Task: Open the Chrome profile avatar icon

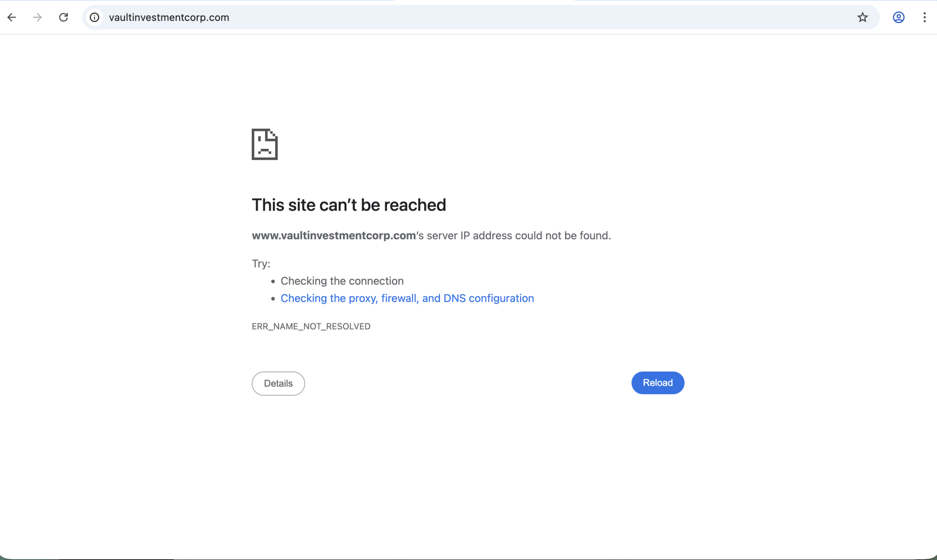Action: point(899,17)
